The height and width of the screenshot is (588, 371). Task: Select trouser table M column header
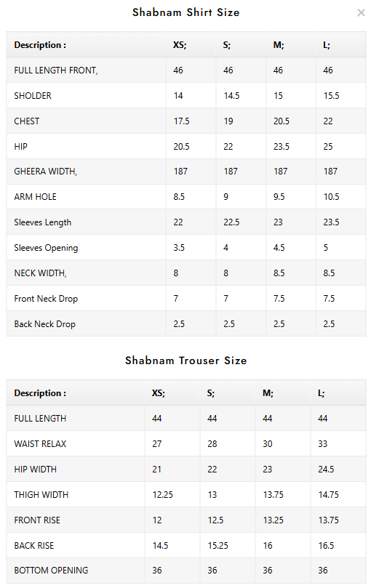pyautogui.click(x=268, y=393)
